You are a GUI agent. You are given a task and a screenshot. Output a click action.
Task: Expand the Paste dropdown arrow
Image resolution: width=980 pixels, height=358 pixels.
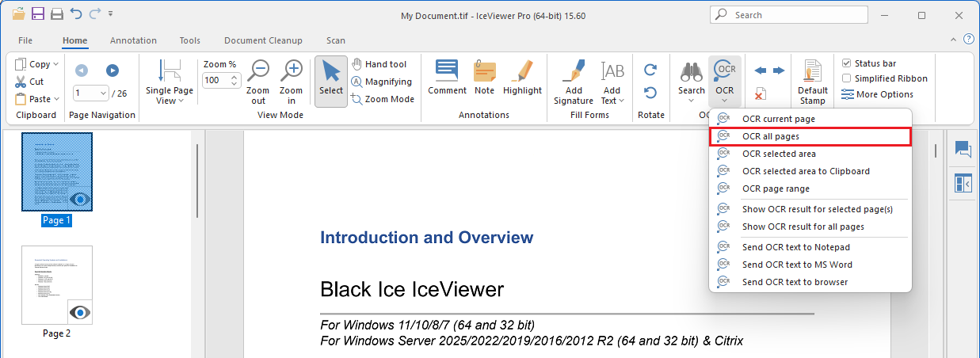point(56,99)
